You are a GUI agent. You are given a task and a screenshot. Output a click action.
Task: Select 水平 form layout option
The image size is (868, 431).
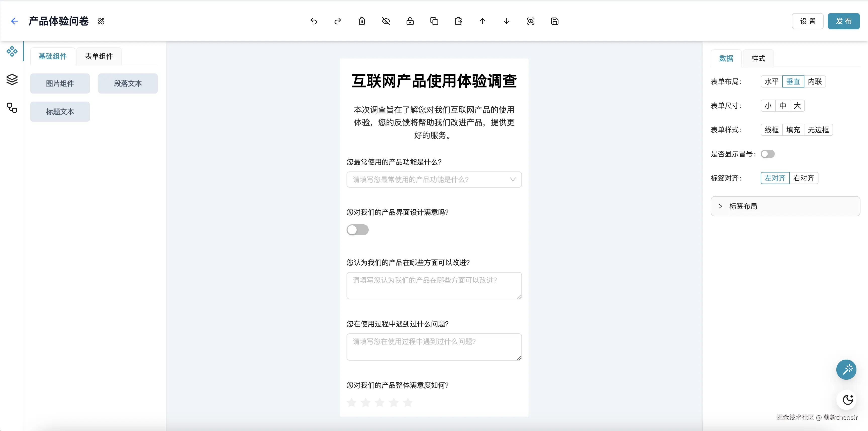771,82
